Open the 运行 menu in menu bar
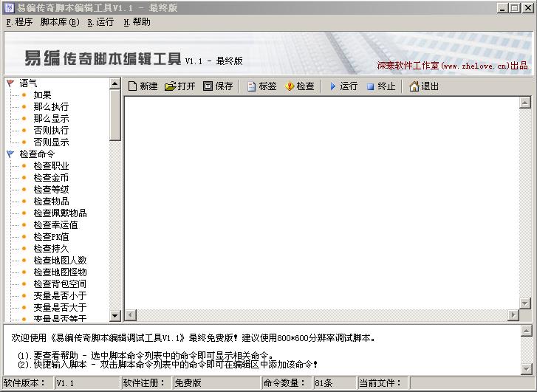This screenshot has width=537, height=392. click(x=100, y=22)
